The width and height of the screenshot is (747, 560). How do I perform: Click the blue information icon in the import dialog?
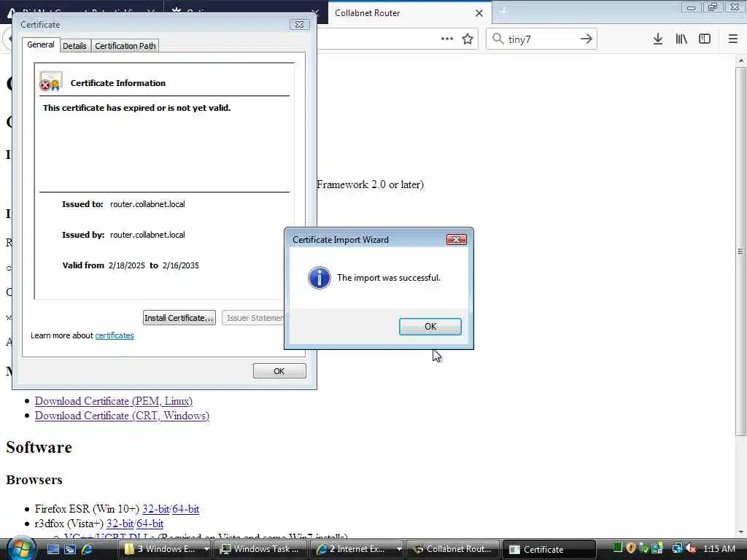tap(320, 278)
